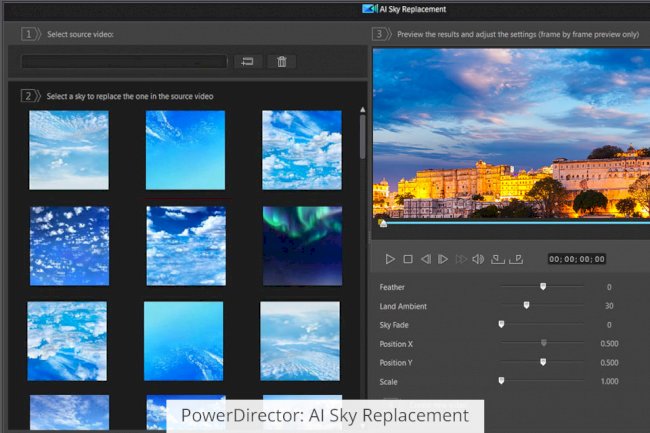Viewport: 650px width, 433px height.
Task: Click the Position Y value 0.500
Action: 609,363
